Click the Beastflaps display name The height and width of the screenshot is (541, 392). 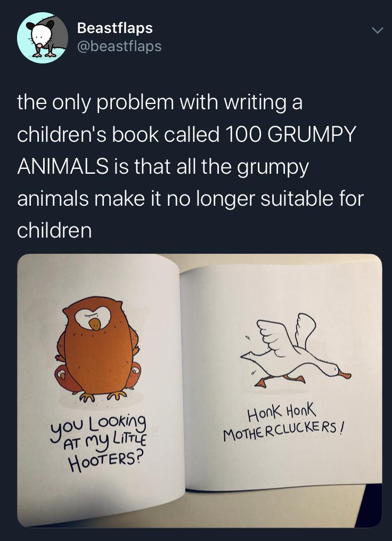pyautogui.click(x=115, y=28)
